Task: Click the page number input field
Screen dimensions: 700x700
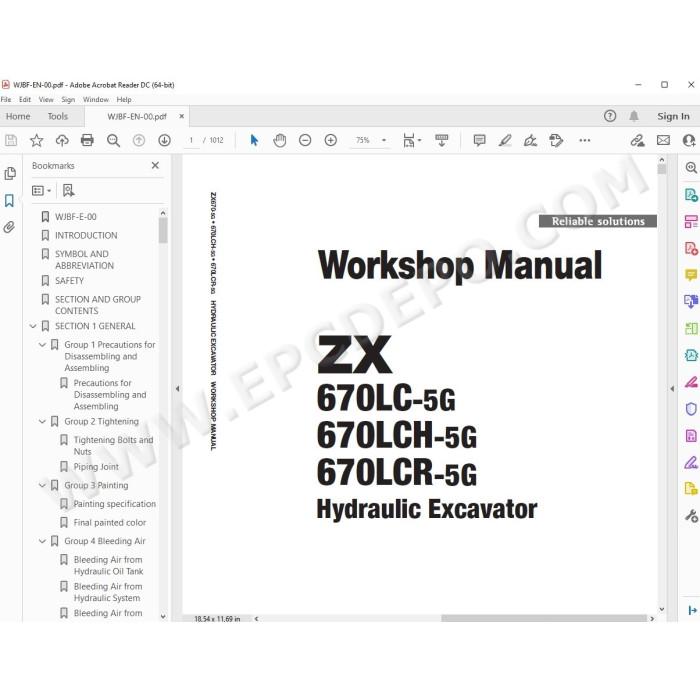Action: [x=192, y=140]
